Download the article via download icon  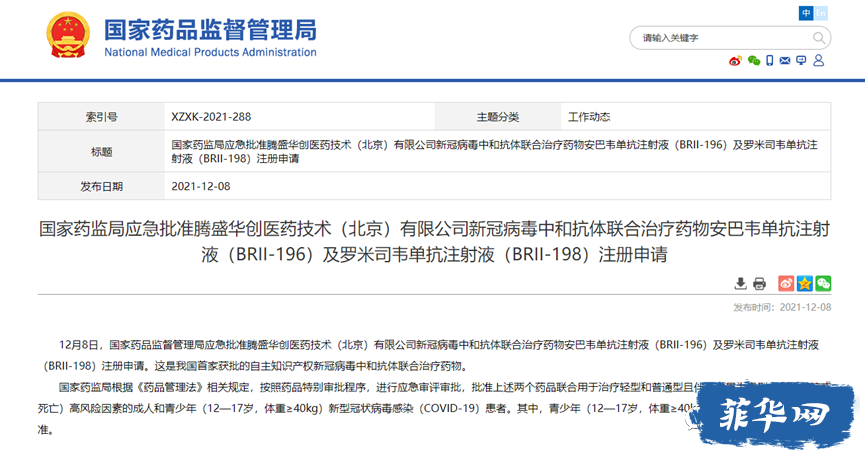tap(740, 283)
